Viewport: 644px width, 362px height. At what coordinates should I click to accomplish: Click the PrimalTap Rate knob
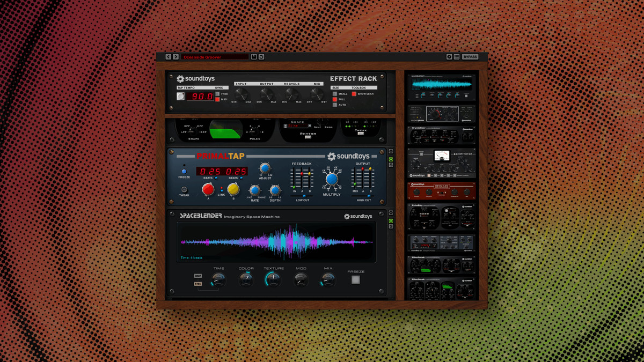(x=255, y=190)
